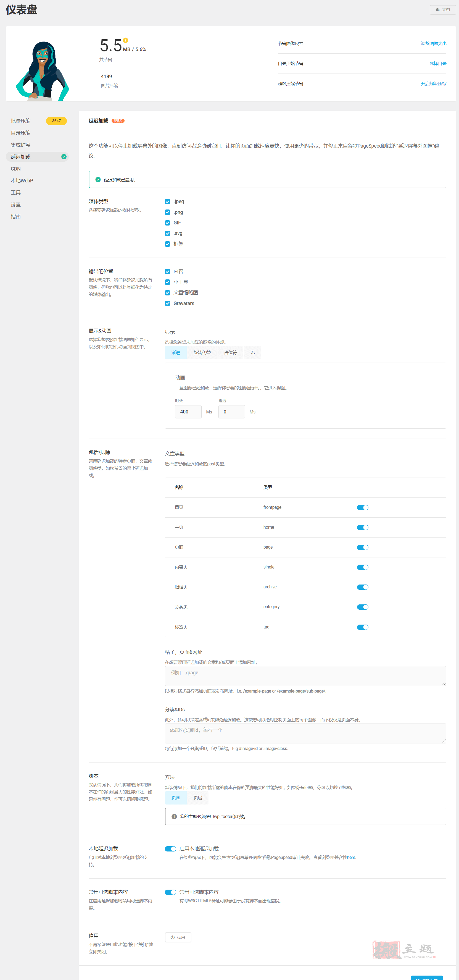This screenshot has height=980, width=459.
Task: Uncheck the .png media type checkbox
Action: (167, 212)
